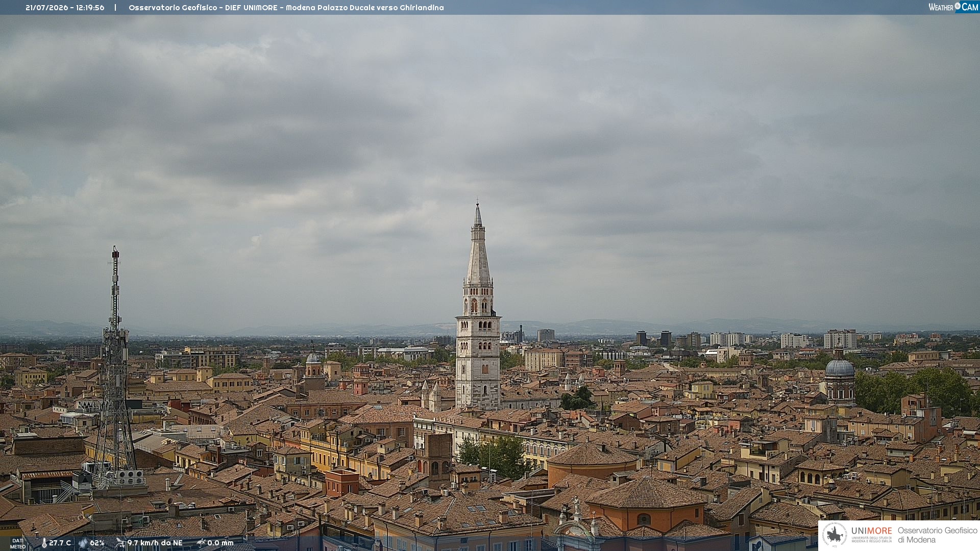Select the DATI METEO label
980x551 pixels.
click(x=18, y=543)
